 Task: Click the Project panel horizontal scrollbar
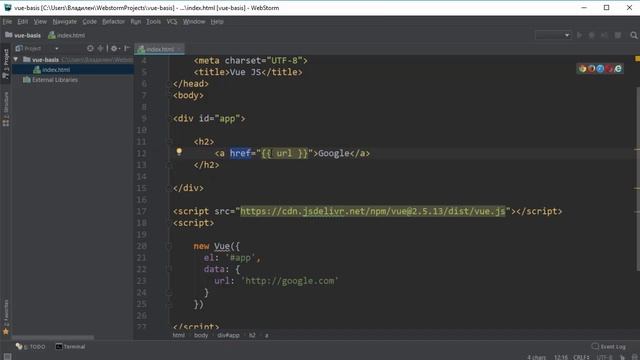point(53,338)
